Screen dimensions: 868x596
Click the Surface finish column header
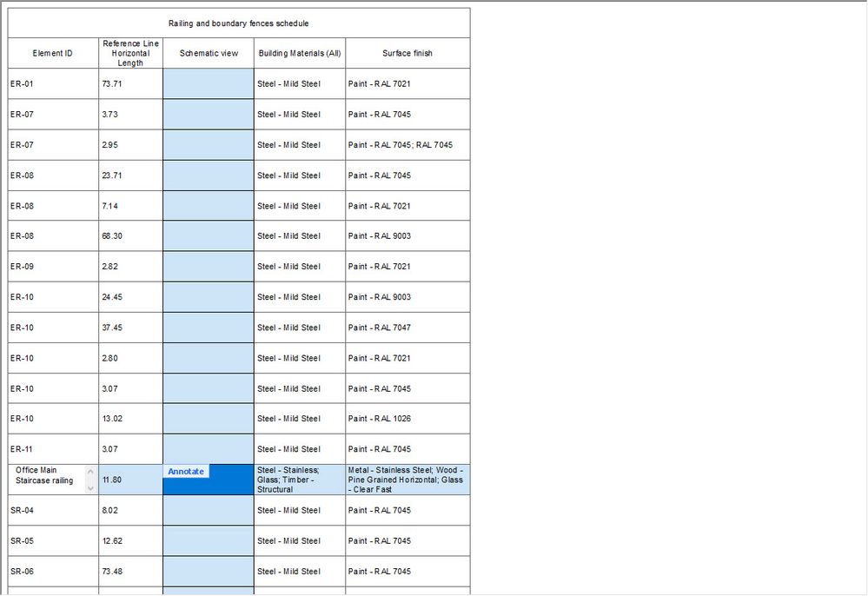point(407,54)
